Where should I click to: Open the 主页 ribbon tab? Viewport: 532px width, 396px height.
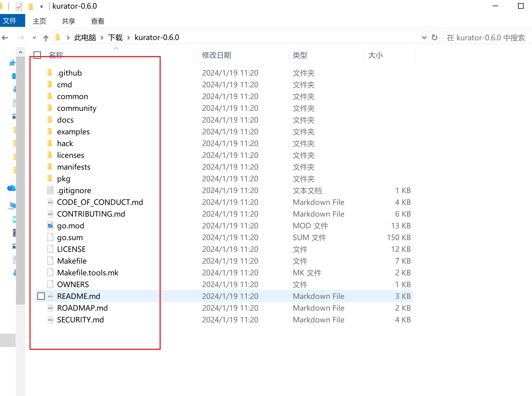click(39, 21)
